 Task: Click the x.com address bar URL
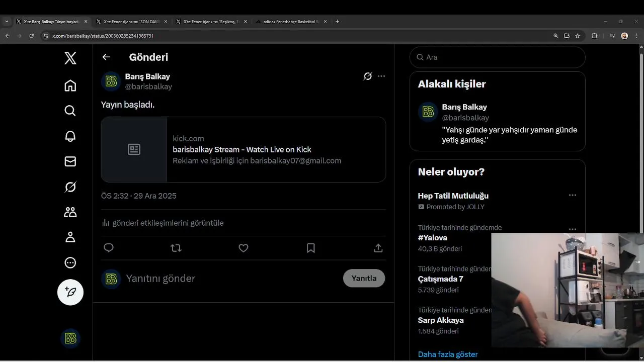[103, 36]
